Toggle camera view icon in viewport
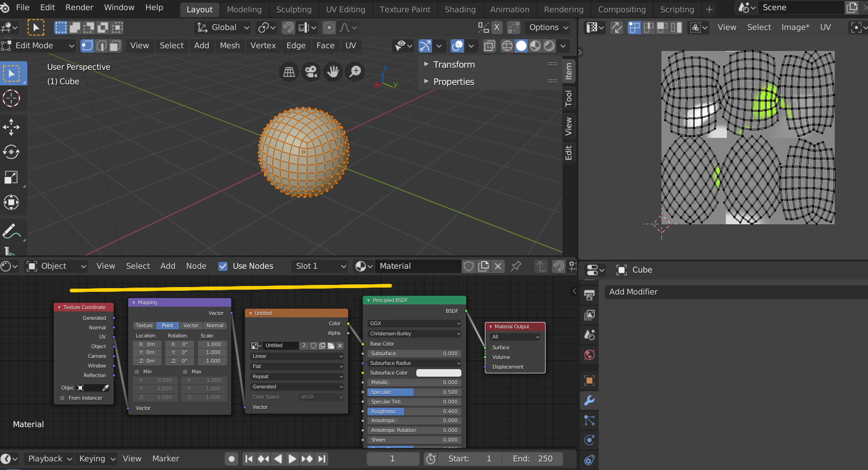 click(311, 71)
